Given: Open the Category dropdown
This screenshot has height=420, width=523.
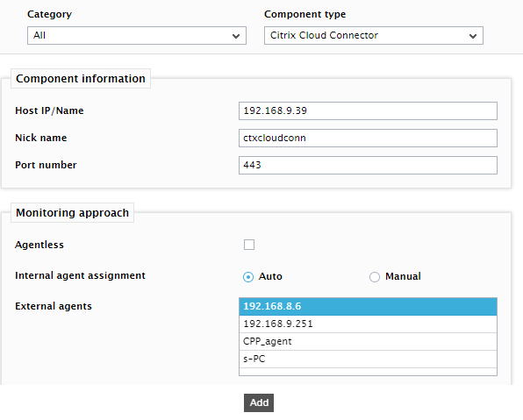Looking at the screenshot, I should pyautogui.click(x=137, y=36).
